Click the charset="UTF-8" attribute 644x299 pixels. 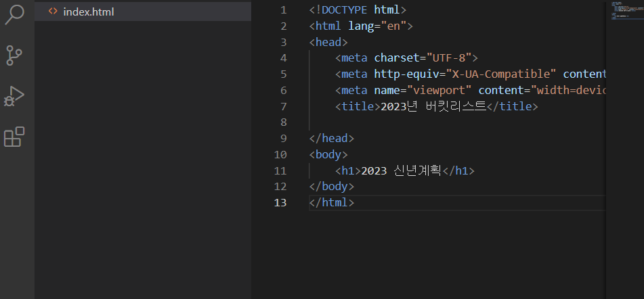point(423,57)
